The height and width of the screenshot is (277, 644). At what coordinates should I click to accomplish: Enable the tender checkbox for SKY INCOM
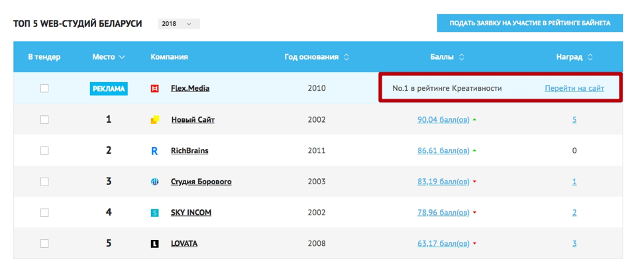pyautogui.click(x=44, y=213)
